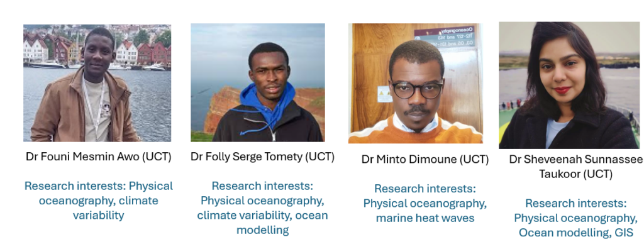The height and width of the screenshot is (249, 644).
Task: Click the Ocean modelling, GIS text
Action: (575, 233)
